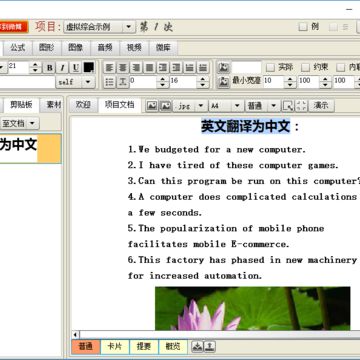The width and height of the screenshot is (360, 360).
Task: Adjust the stepper for value 16
Action: click(202, 82)
